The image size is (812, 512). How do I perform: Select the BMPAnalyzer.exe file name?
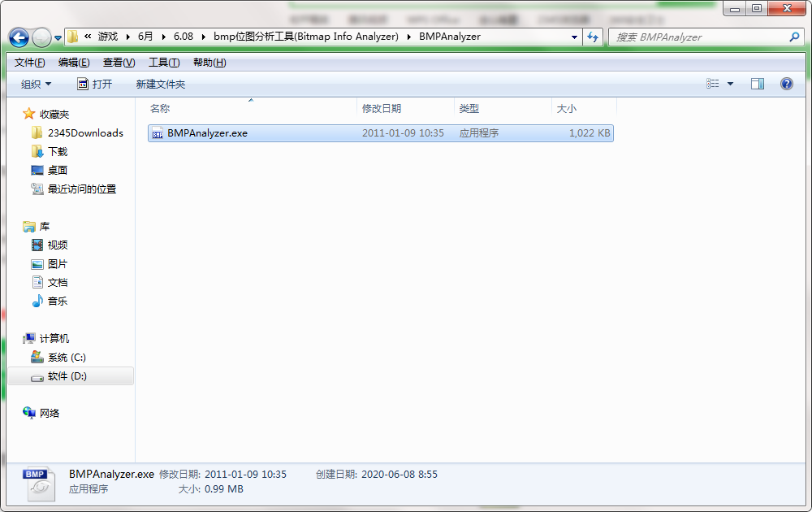pyautogui.click(x=207, y=133)
